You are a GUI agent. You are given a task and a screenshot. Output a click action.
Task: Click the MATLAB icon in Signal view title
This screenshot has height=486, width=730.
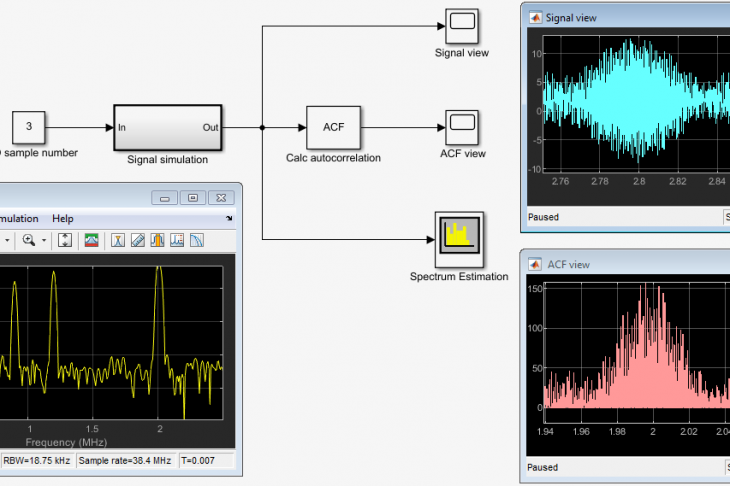535,18
